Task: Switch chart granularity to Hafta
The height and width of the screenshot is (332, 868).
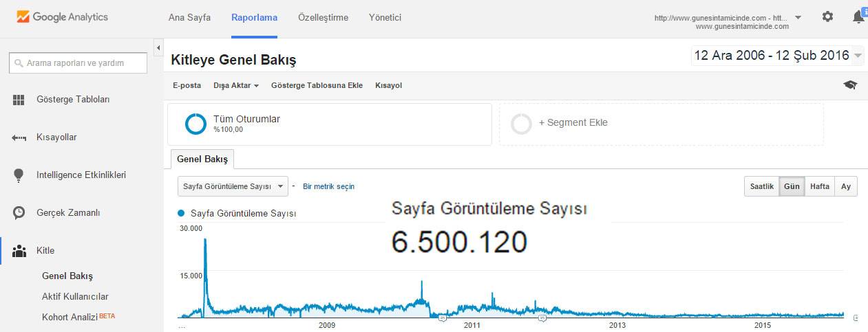Action: pos(819,187)
